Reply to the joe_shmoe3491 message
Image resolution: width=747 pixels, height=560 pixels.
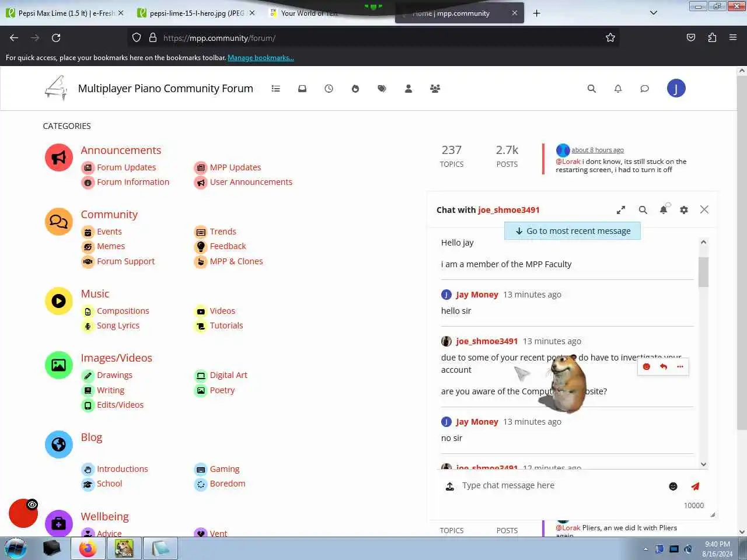pyautogui.click(x=664, y=366)
